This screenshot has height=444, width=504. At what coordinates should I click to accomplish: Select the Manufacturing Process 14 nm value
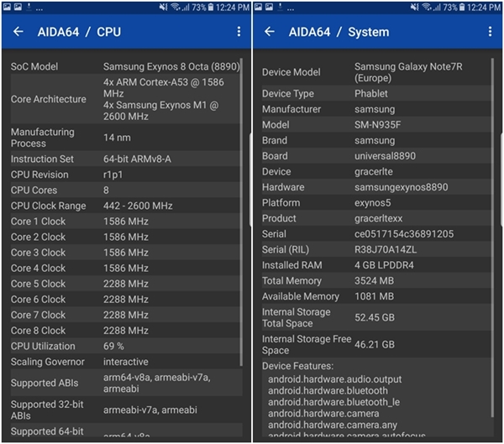pyautogui.click(x=117, y=138)
